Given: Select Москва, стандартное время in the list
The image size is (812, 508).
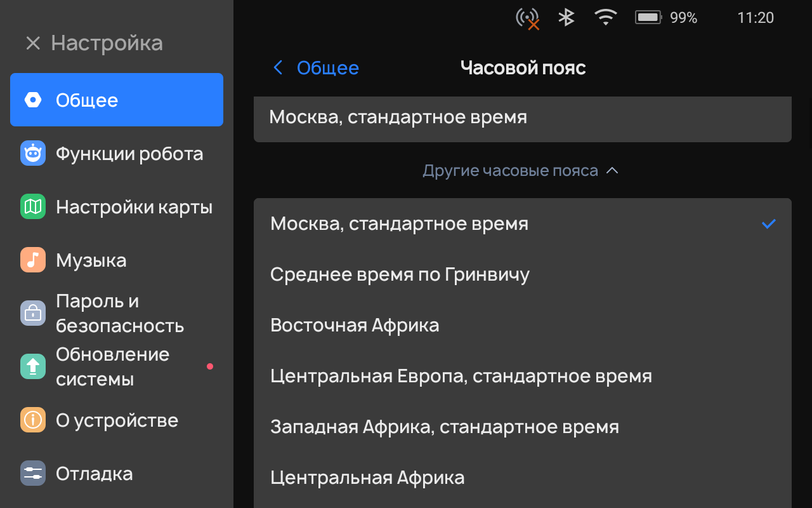Looking at the screenshot, I should pyautogui.click(x=399, y=224).
